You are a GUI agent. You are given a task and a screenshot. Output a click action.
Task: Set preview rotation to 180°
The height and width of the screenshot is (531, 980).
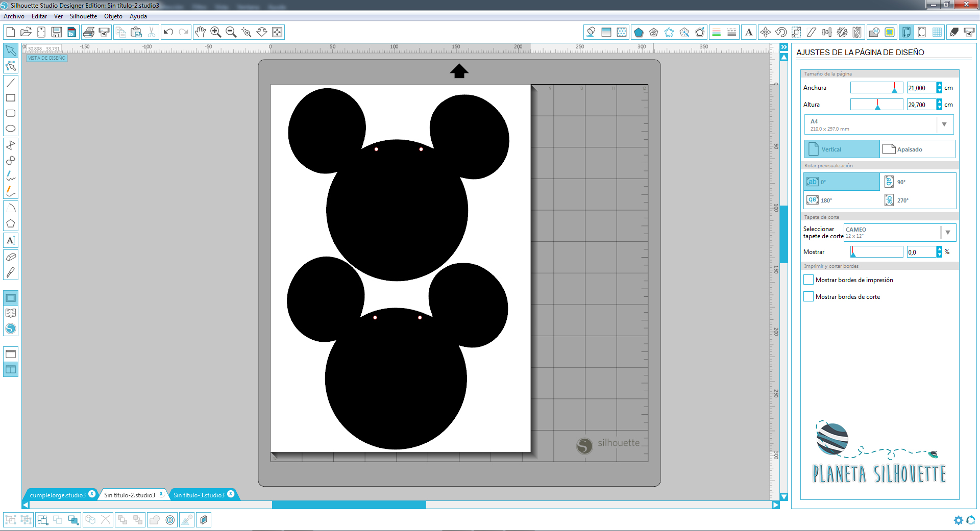(x=842, y=200)
